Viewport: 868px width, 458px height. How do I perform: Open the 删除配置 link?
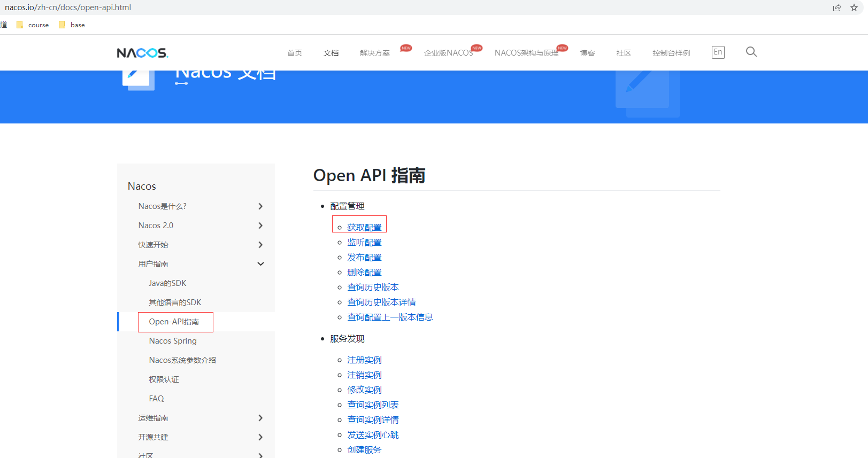coord(365,273)
